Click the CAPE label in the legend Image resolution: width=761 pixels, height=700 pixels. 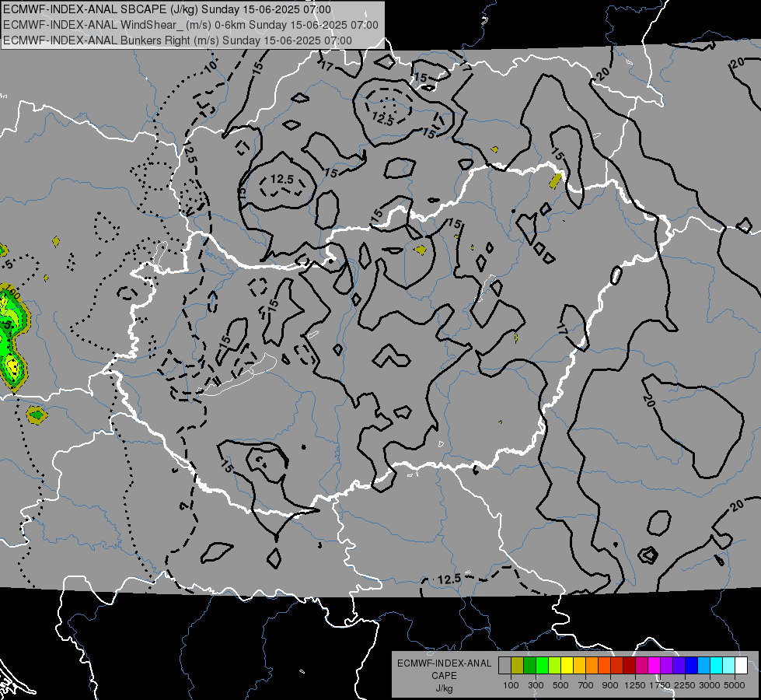click(x=444, y=676)
